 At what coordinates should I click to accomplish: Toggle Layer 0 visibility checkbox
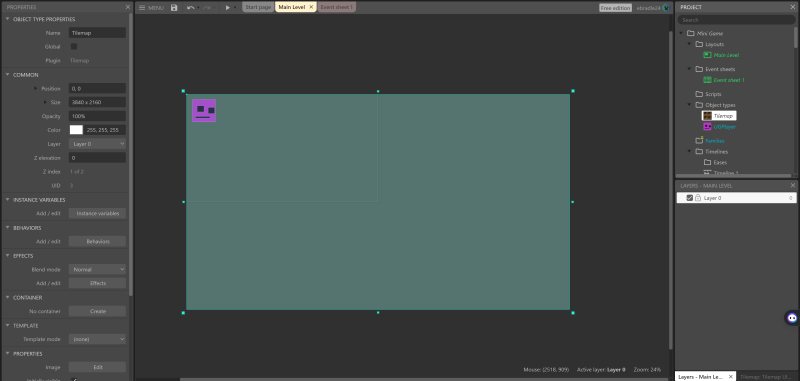coord(690,198)
